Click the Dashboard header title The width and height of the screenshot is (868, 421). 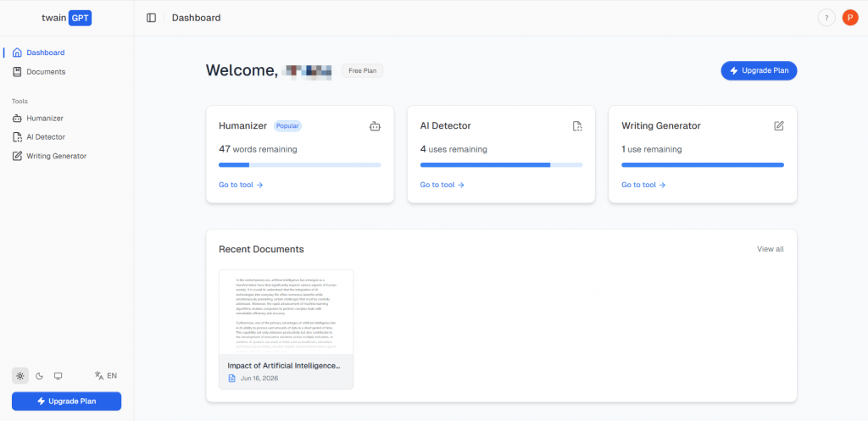[196, 18]
